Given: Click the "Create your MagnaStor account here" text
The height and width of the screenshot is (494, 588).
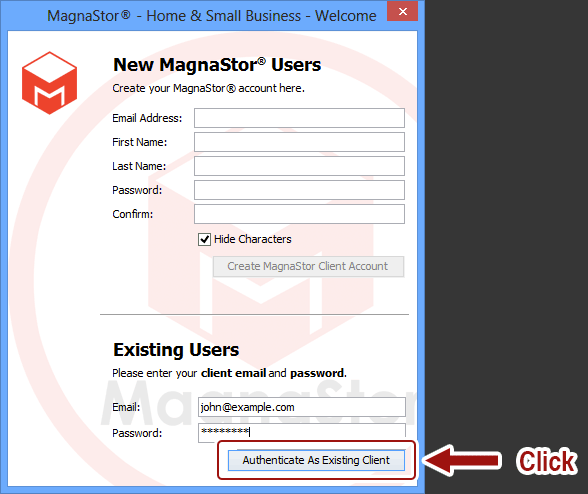Looking at the screenshot, I should (x=208, y=88).
